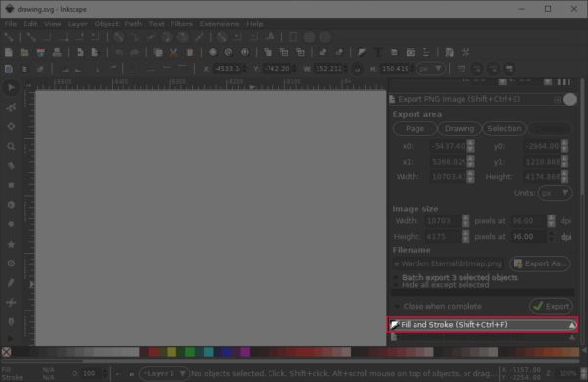Screen dimensions: 588x382
Task: Pick the Pencil freehand tool
Action: coord(11,283)
